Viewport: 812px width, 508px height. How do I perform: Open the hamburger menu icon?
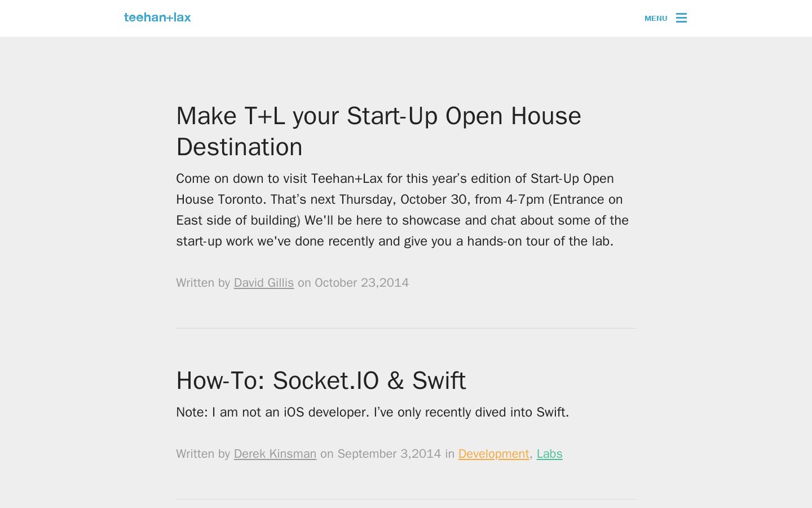tap(681, 18)
